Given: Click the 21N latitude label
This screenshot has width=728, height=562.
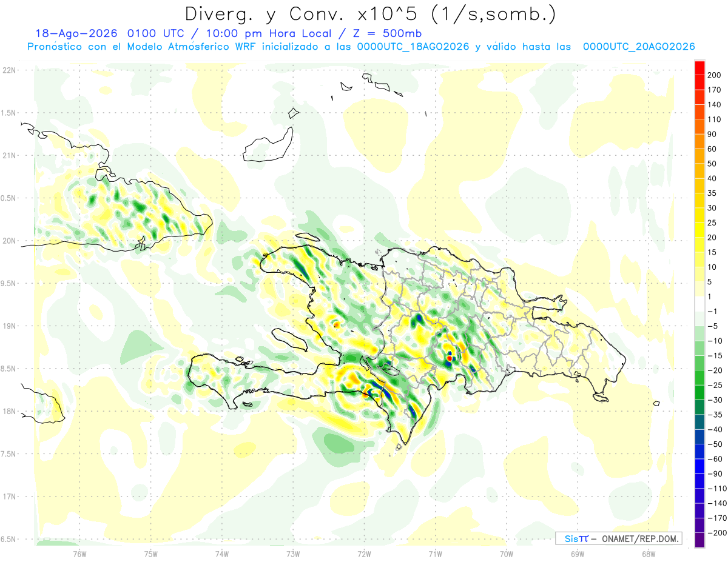Looking at the screenshot, I should pyautogui.click(x=8, y=155).
